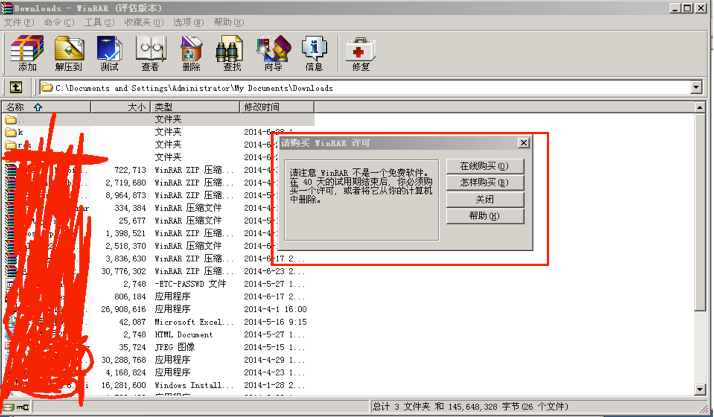
Task: Select the Windows Install... file row
Action: 157,386
